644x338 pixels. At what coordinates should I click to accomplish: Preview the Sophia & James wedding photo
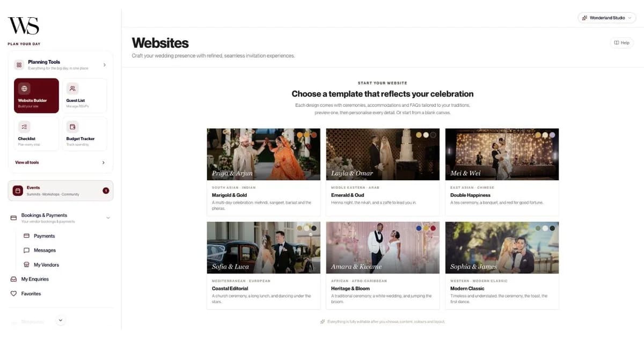[x=502, y=248]
